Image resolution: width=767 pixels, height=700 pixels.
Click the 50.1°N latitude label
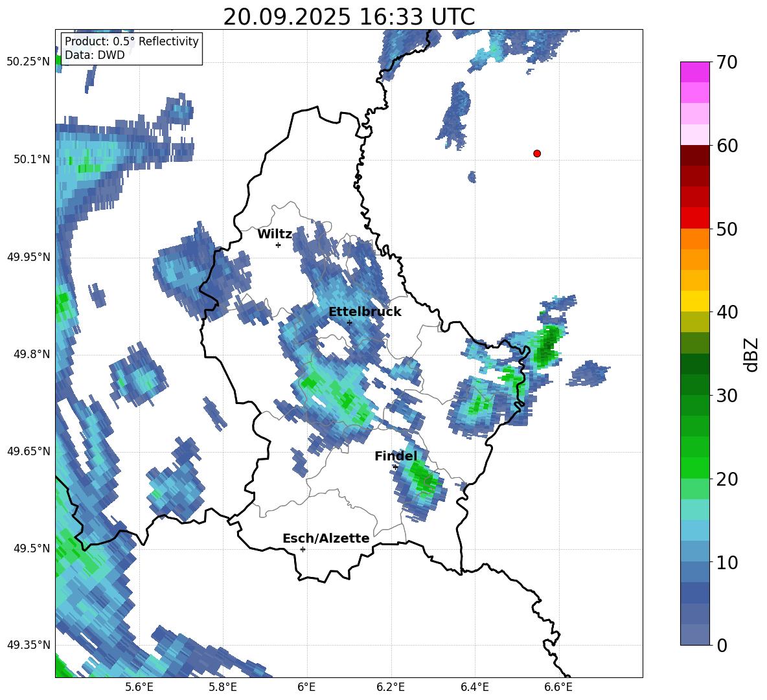tap(32, 159)
